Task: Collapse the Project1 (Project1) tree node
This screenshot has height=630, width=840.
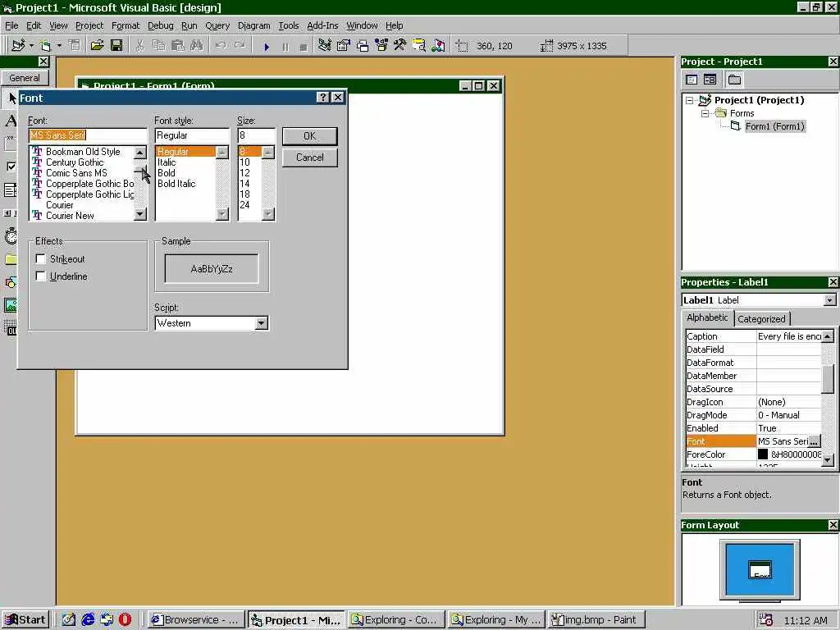Action: point(690,100)
